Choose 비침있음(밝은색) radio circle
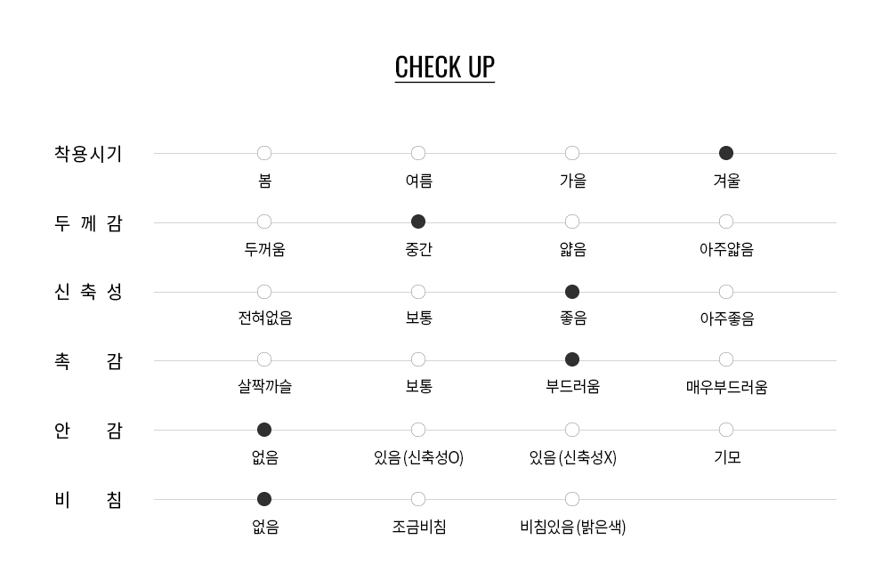The image size is (890, 588). click(x=572, y=499)
